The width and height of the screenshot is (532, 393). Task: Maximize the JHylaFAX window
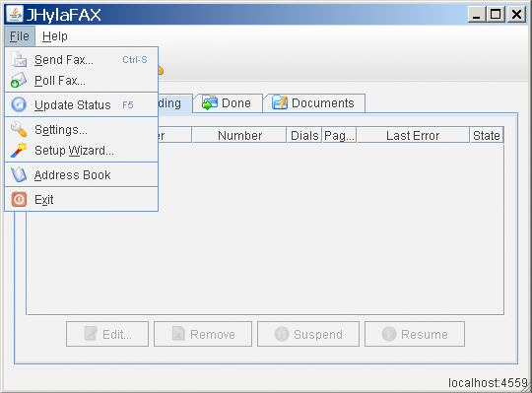[496, 15]
